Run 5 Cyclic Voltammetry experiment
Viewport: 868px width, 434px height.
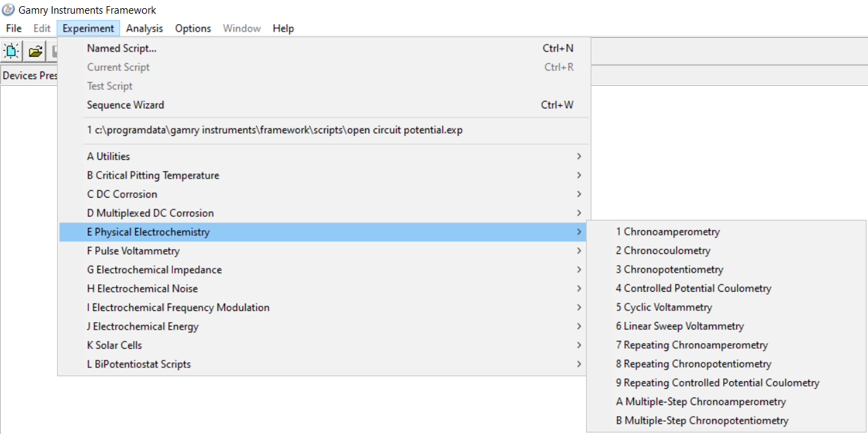727,308
